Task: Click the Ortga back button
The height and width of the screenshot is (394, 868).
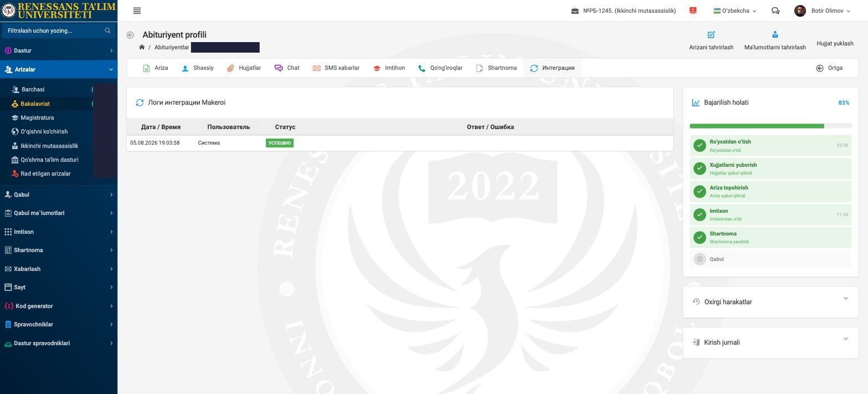Action: tap(829, 68)
